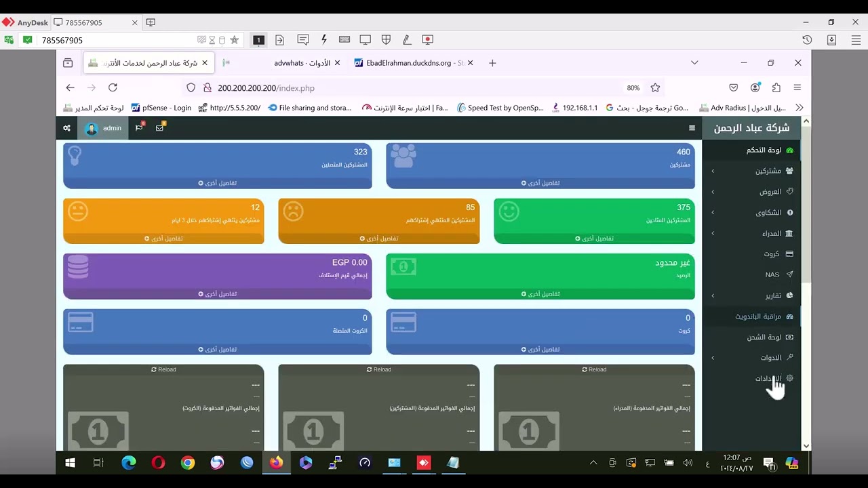Image resolution: width=868 pixels, height=488 pixels.
Task: Switch to the EbadElrahman.duckdns.org tab
Action: click(415, 63)
